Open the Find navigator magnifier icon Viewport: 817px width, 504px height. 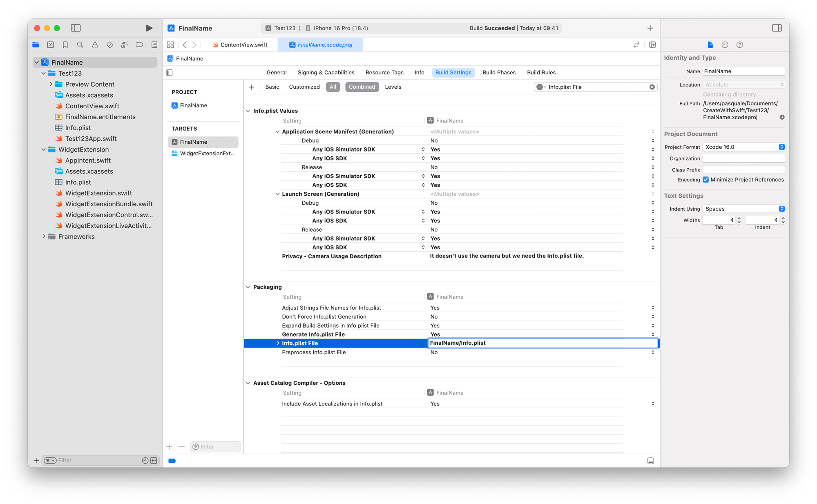click(80, 45)
